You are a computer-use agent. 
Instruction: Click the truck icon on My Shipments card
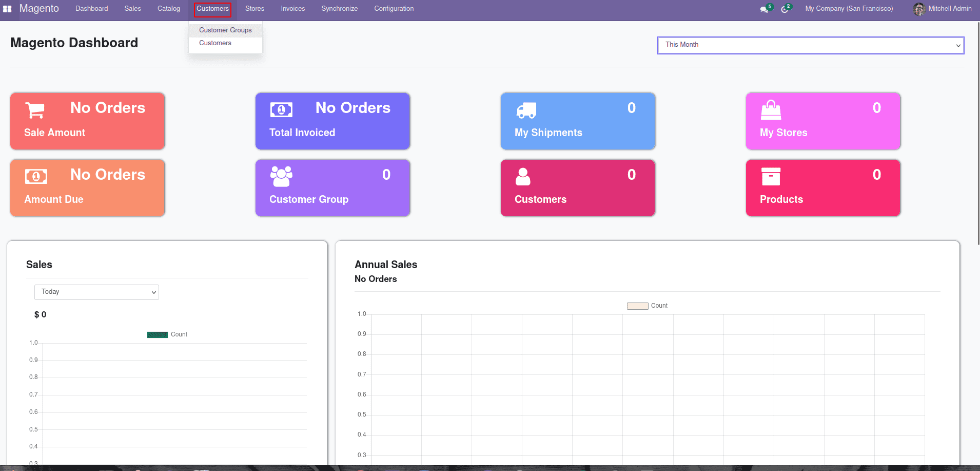point(526,110)
